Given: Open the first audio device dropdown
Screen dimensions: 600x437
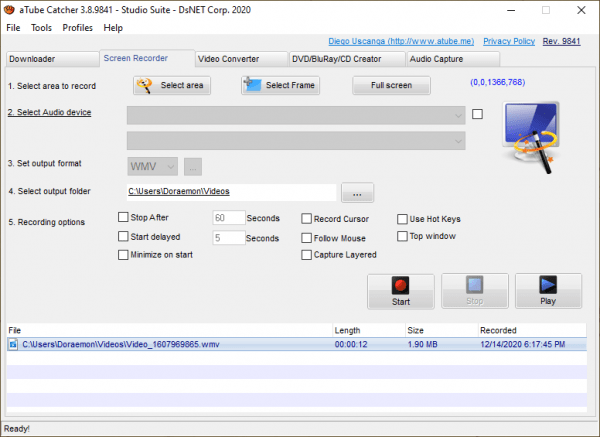Looking at the screenshot, I should (x=296, y=115).
